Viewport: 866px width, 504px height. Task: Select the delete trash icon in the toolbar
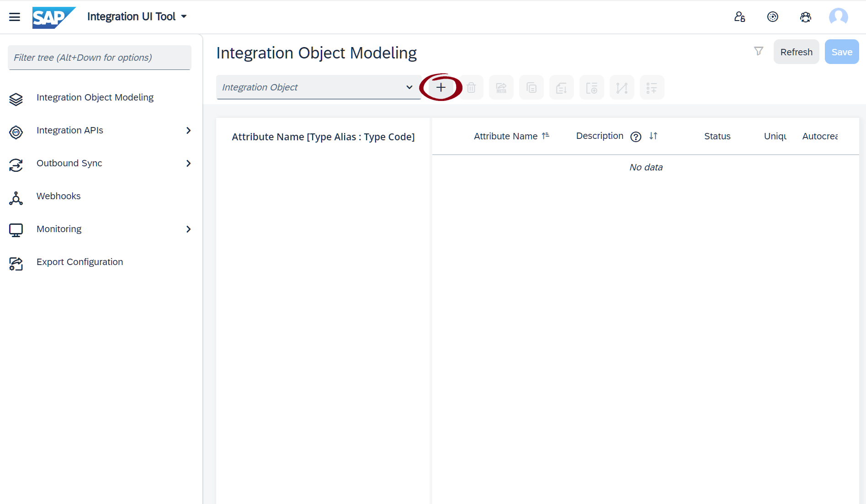[471, 87]
